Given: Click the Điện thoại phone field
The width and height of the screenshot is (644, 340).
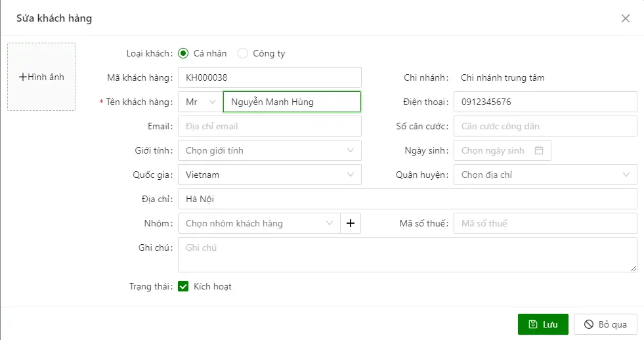Looking at the screenshot, I should coord(545,102).
